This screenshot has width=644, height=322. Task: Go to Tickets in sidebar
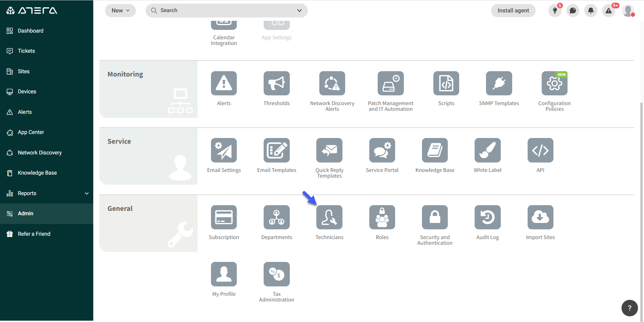point(47,51)
